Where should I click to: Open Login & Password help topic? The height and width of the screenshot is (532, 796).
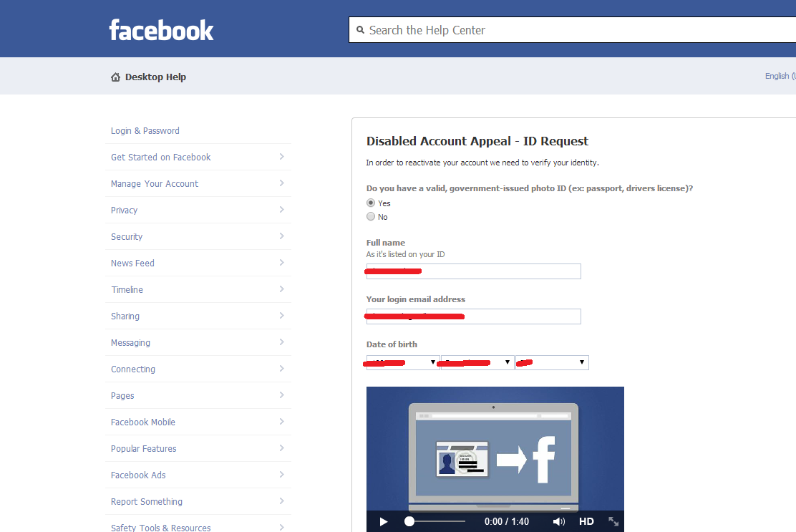click(x=145, y=130)
